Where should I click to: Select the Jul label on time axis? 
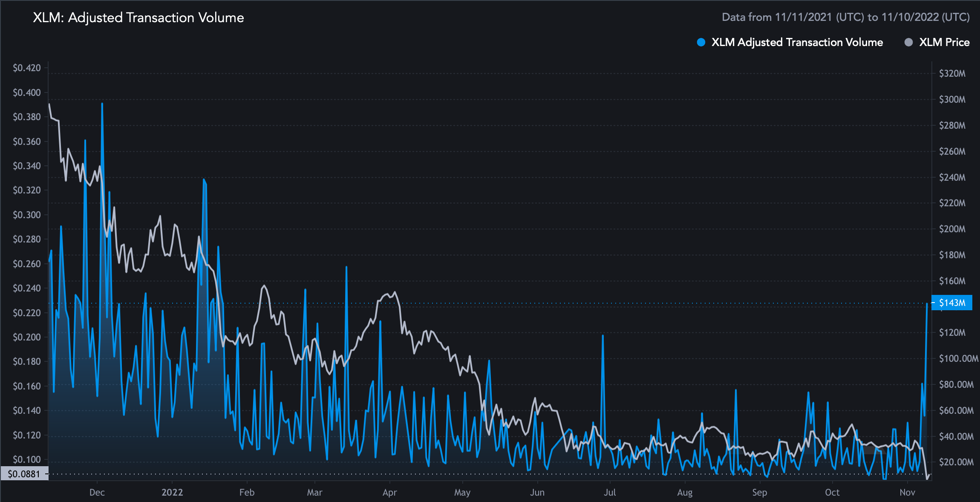610,492
